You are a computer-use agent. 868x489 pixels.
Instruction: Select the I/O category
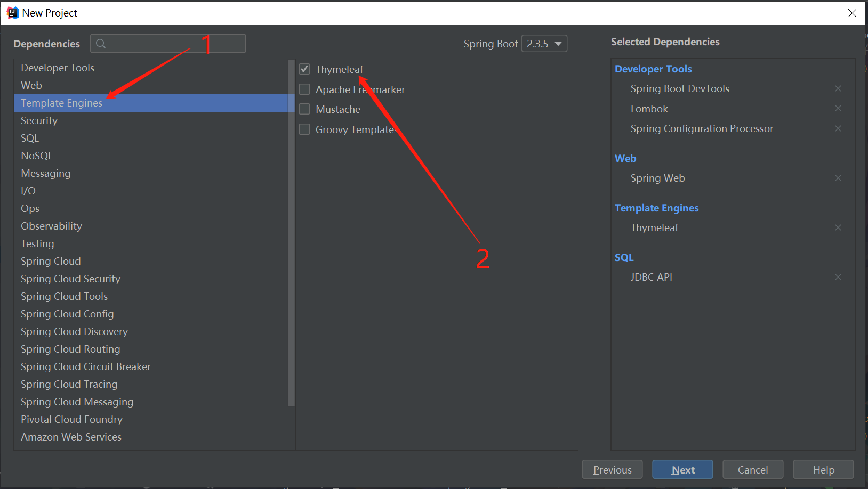tap(151, 191)
